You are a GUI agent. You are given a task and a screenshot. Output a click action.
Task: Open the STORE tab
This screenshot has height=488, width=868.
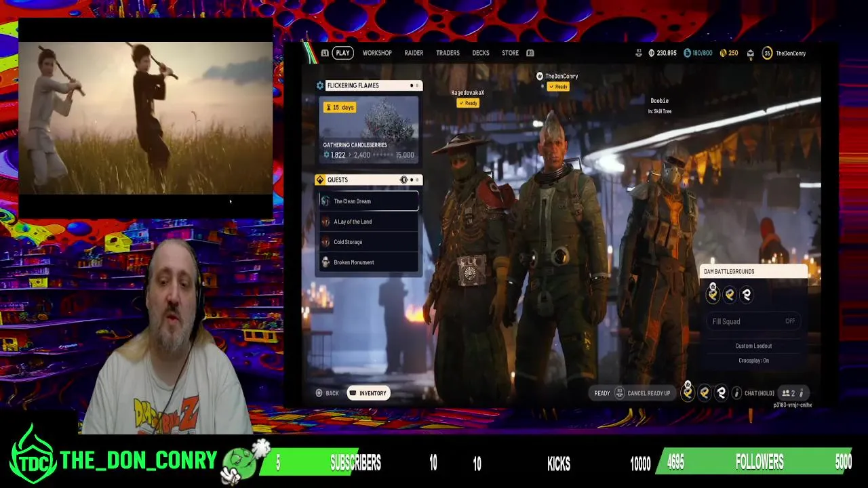click(510, 53)
